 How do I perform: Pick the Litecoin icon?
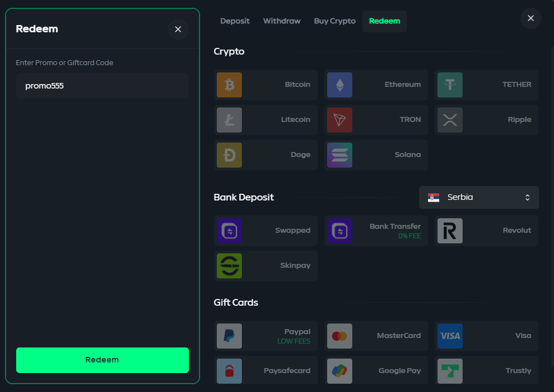(x=229, y=119)
